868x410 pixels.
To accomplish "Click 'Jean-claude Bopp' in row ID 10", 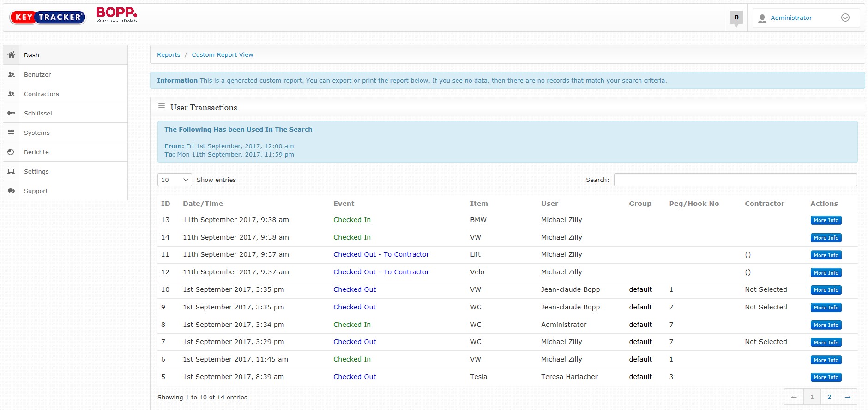I will pos(571,289).
